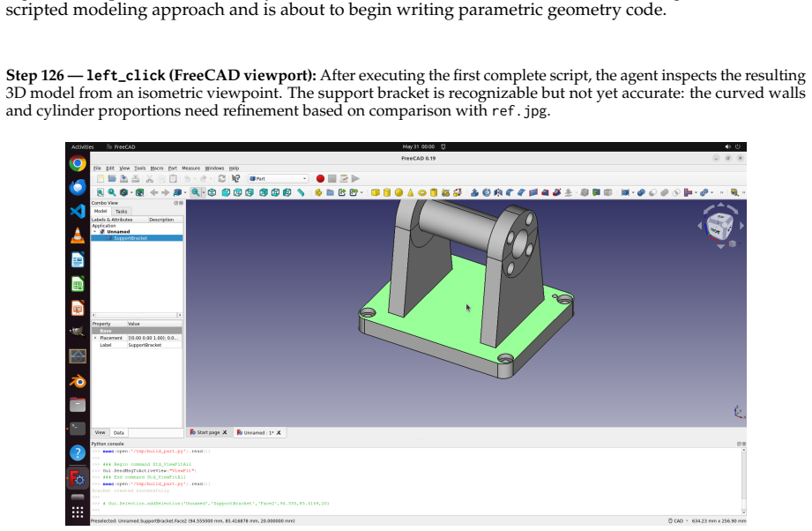
Task: Open CAD navigation style menu in status bar
Action: (676, 521)
